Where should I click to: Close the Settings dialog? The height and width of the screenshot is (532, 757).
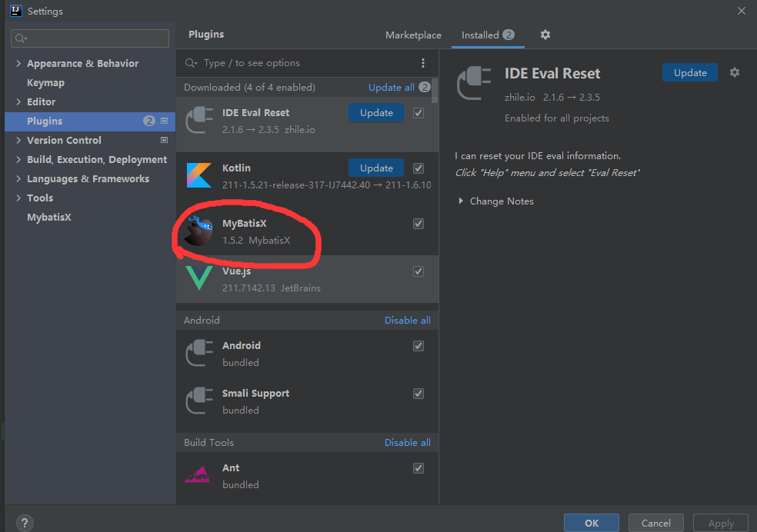pyautogui.click(x=742, y=11)
